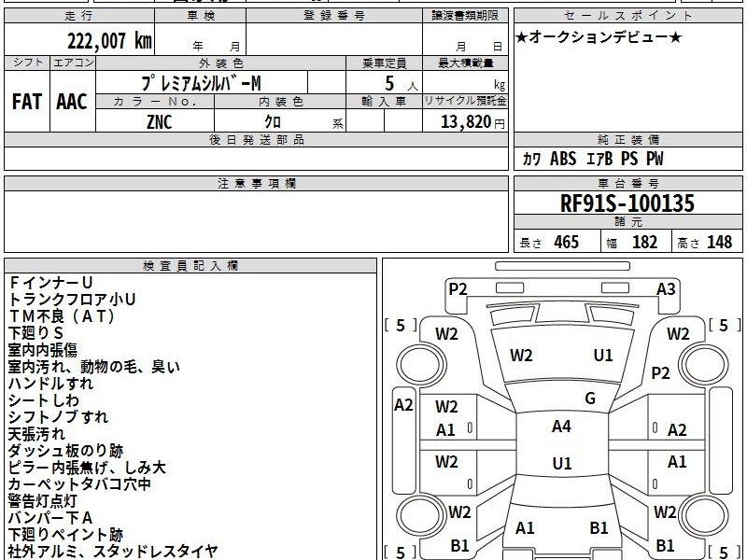Screen dimensions: 747x560
Task: Click the 最大積載量 header
Action: [465, 63]
